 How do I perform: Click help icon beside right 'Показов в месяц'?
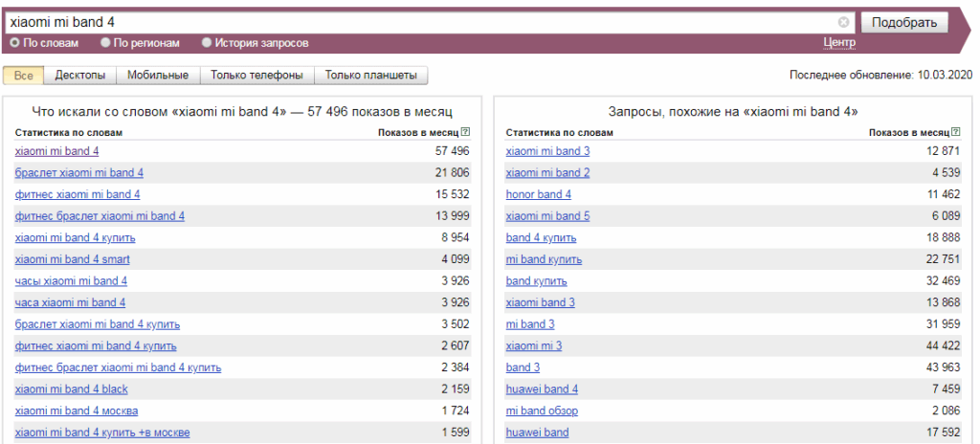[956, 132]
